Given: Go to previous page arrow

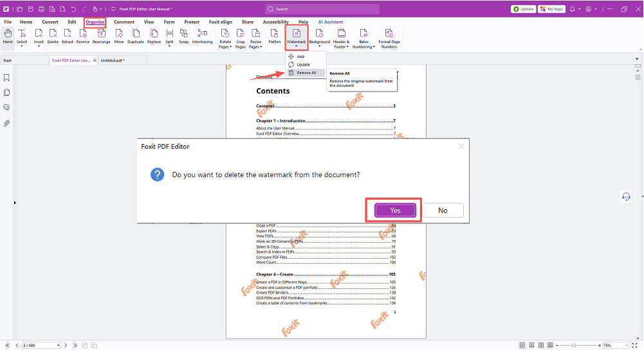Looking at the screenshot, I should point(17,346).
